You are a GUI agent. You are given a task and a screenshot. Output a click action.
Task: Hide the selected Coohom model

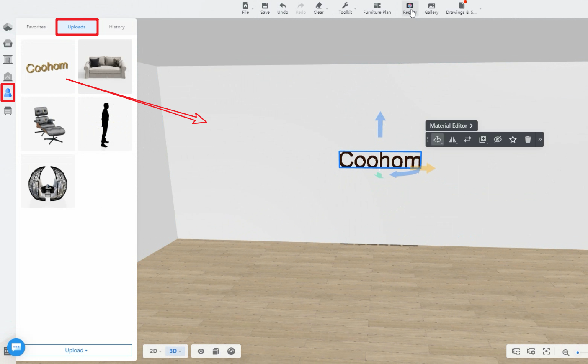498,140
